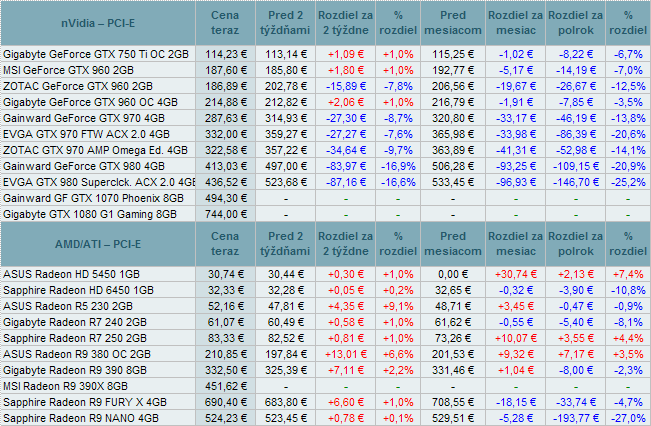The width and height of the screenshot is (651, 426).
Task: Select Sapphire Radeon R7 250 2GB name
Action: point(75,338)
